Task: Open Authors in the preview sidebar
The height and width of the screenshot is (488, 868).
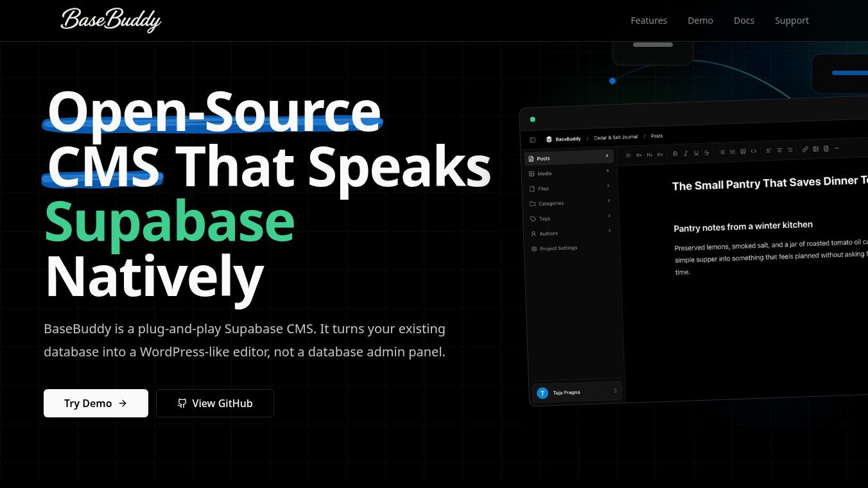Action: point(573,232)
